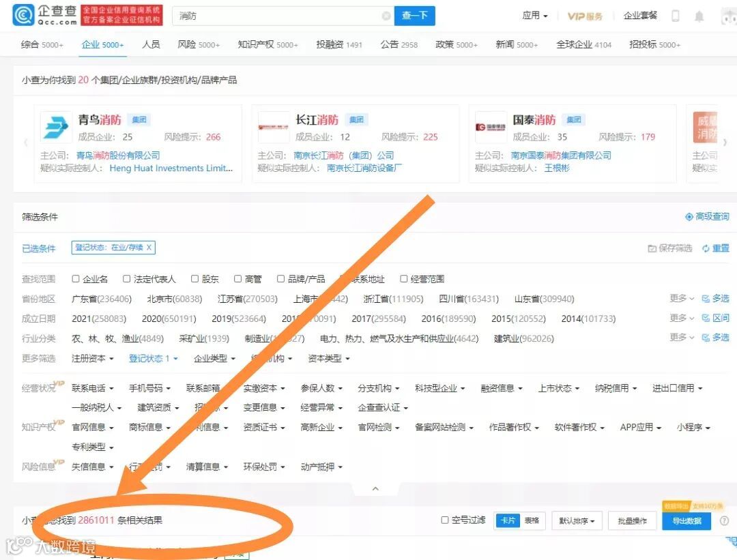Click 批量操作 batch button
Image resolution: width=737 pixels, height=560 pixels.
(632, 520)
